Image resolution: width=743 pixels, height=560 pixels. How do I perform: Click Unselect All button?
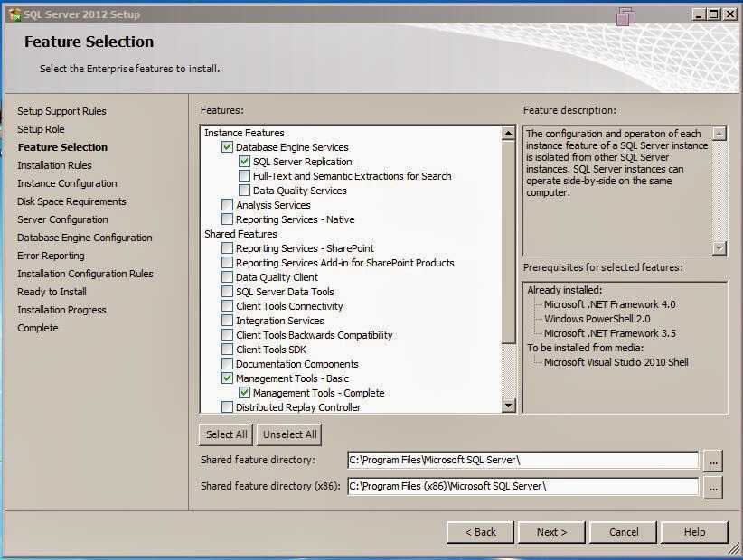289,434
